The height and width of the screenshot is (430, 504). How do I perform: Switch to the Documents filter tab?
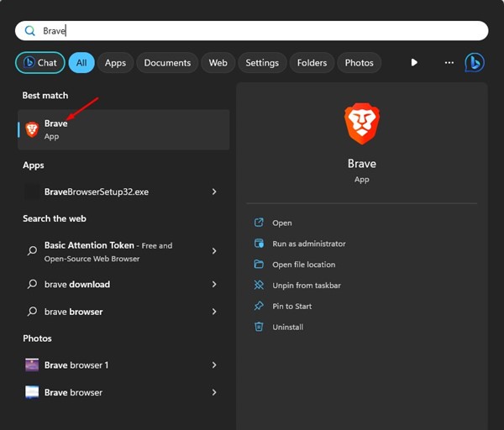(167, 63)
